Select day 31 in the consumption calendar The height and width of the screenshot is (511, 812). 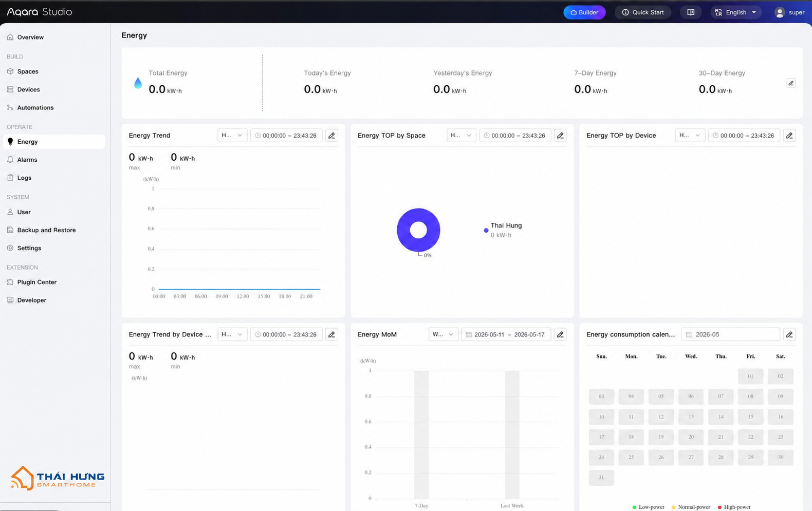[601, 478]
